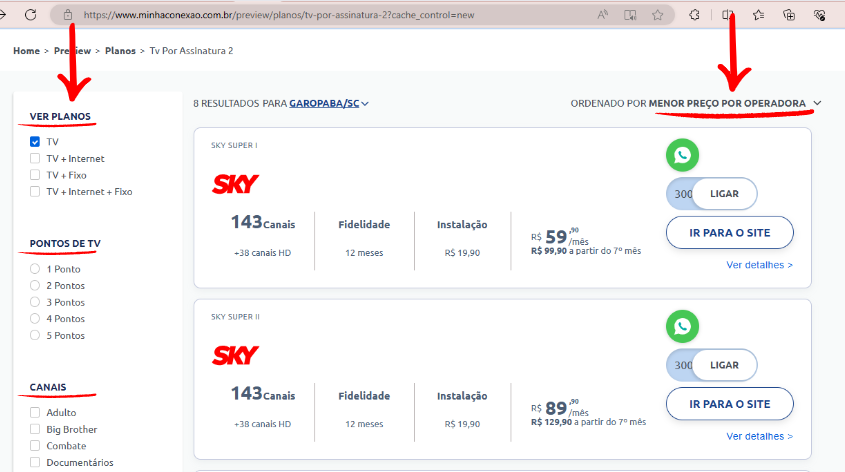Click the site lock icon in address bar
Image resolution: width=845 pixels, height=472 pixels.
68,15
